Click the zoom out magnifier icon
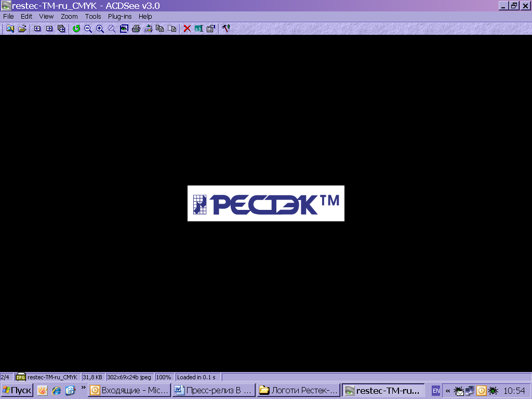This screenshot has height=399, width=532. point(88,29)
